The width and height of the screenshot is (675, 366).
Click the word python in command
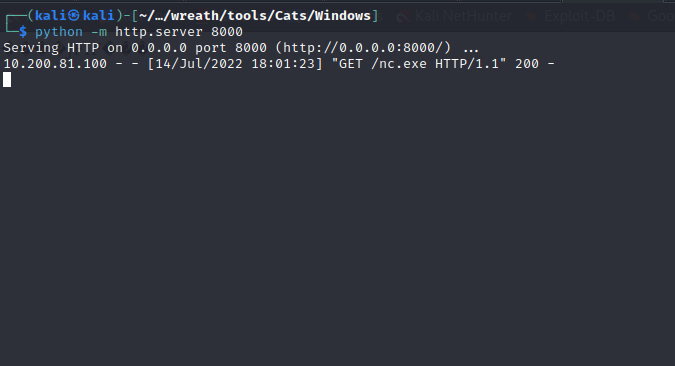59,32
